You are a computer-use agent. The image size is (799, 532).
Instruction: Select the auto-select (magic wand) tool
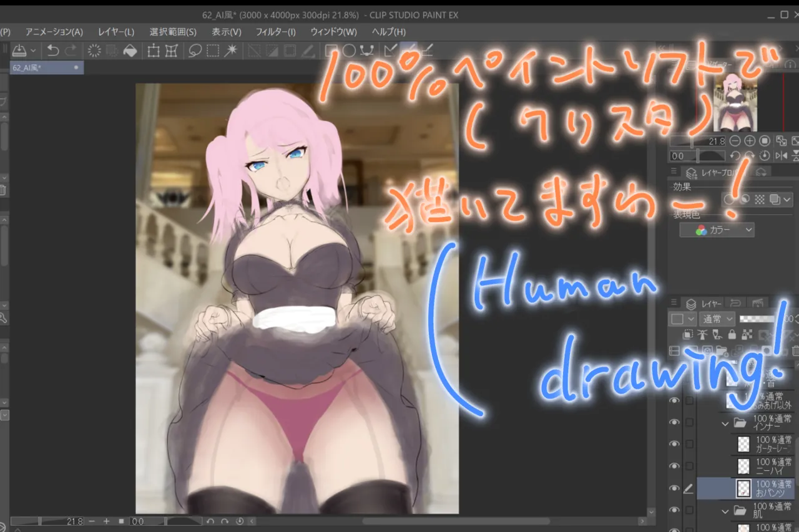tap(232, 52)
